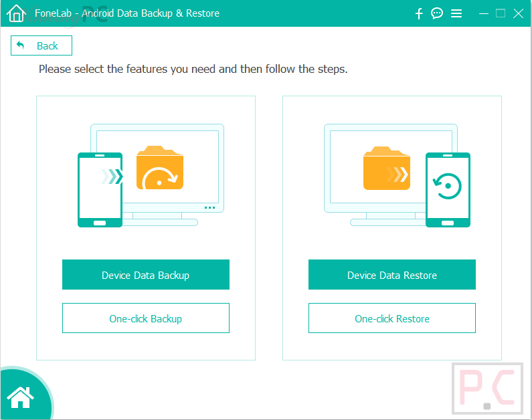Image resolution: width=532 pixels, height=420 pixels.
Task: Start One-click Restore
Action: (x=392, y=318)
